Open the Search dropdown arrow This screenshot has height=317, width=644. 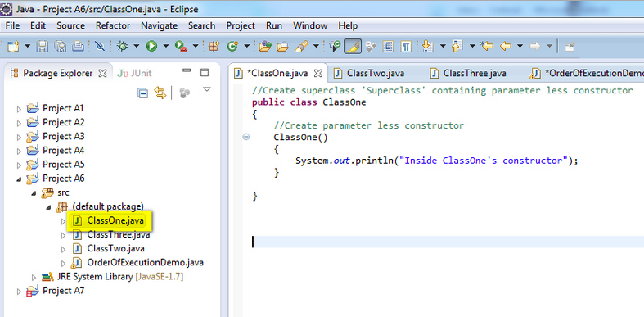pos(316,46)
